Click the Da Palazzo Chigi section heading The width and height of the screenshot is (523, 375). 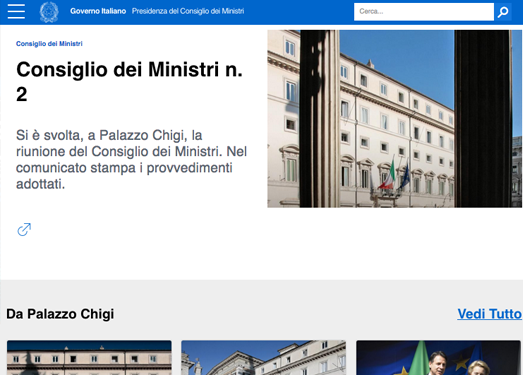60,314
